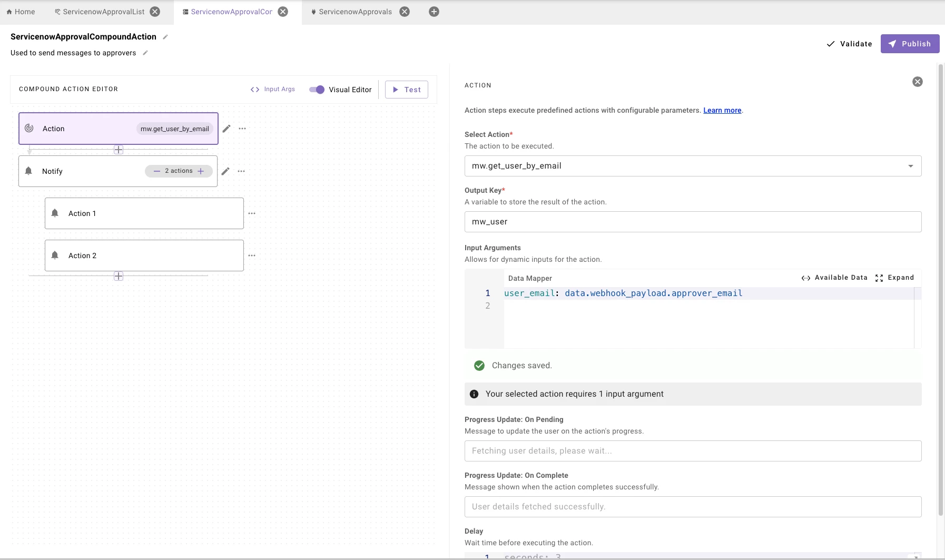
Task: Open more options for Action 2
Action: tap(252, 256)
